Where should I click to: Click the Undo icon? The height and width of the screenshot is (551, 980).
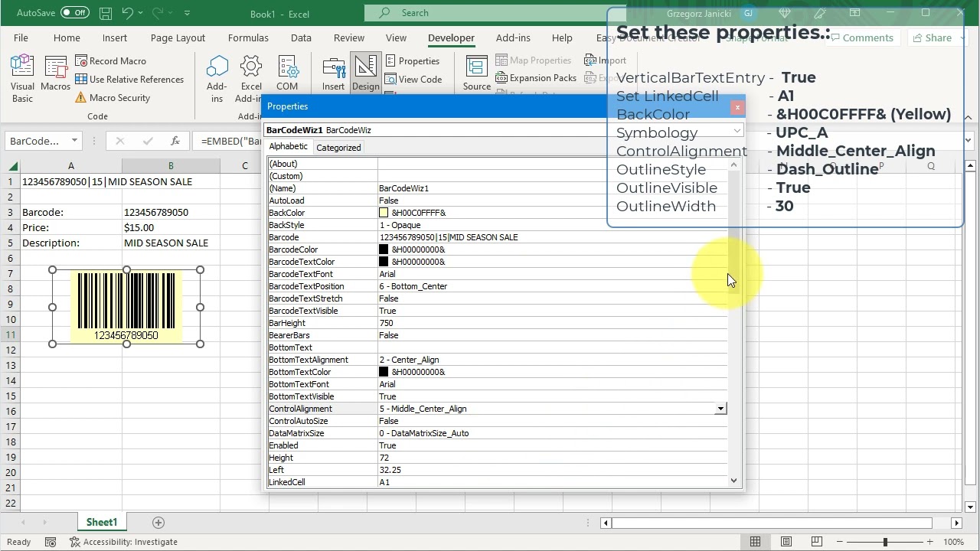[128, 13]
